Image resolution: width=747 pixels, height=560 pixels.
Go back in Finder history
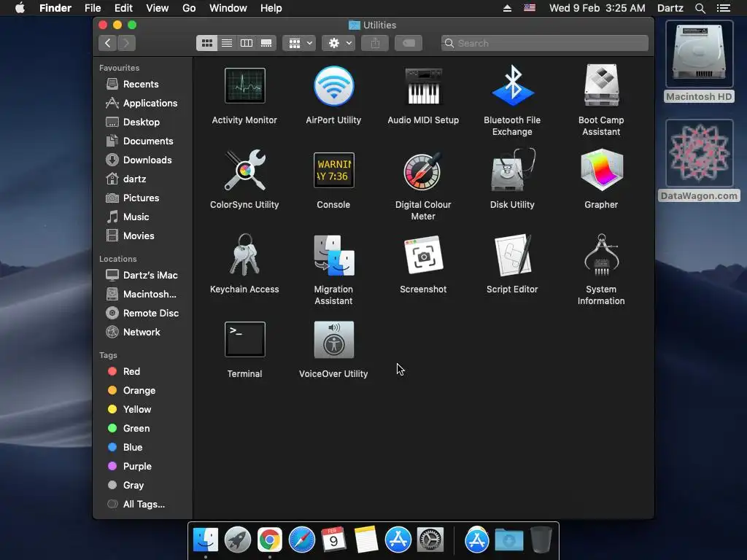point(108,43)
